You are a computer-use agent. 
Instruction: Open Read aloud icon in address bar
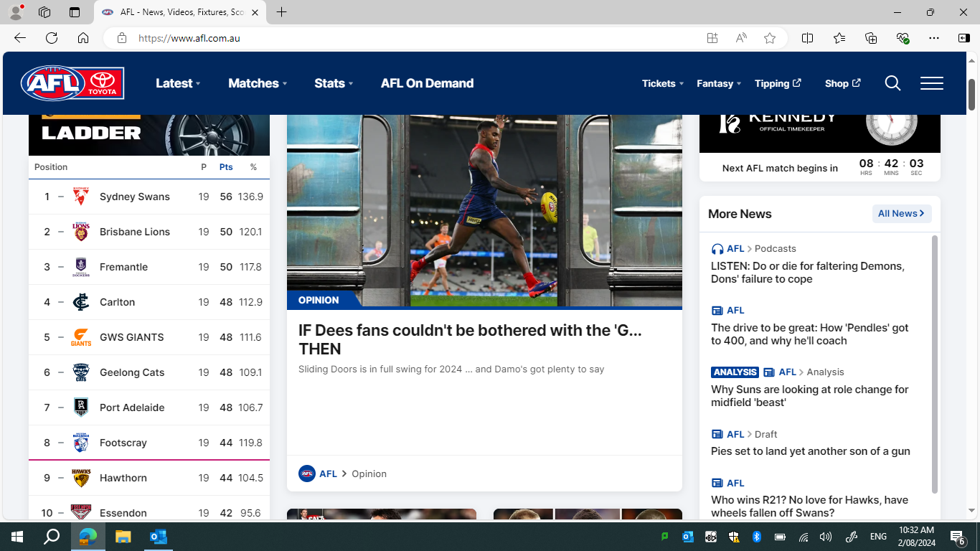point(741,38)
